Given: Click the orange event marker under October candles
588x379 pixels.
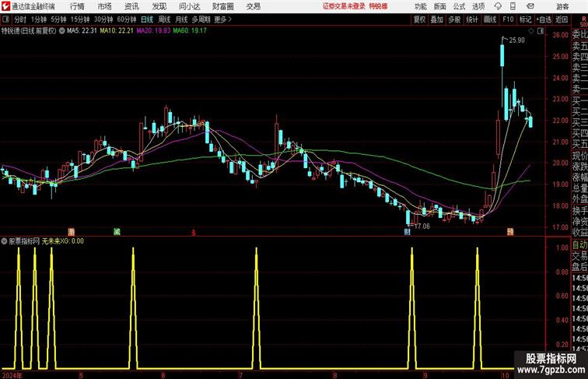Looking at the screenshot, I should click(510, 232).
